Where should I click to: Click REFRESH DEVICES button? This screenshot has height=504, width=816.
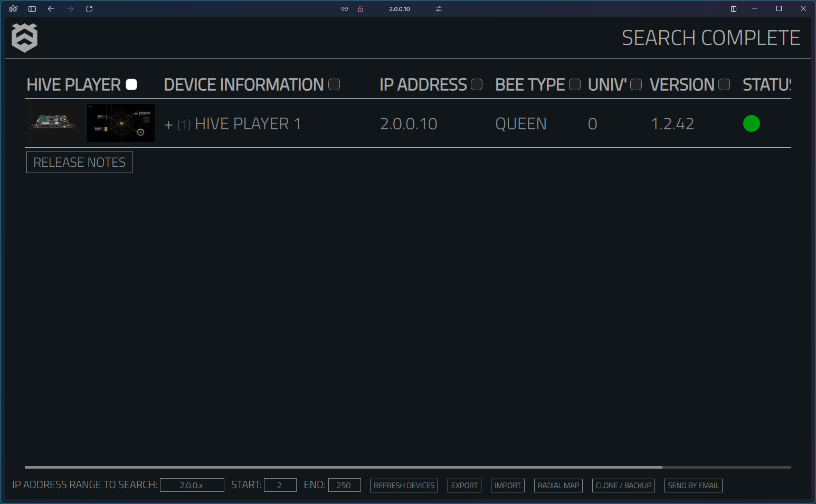[404, 486]
